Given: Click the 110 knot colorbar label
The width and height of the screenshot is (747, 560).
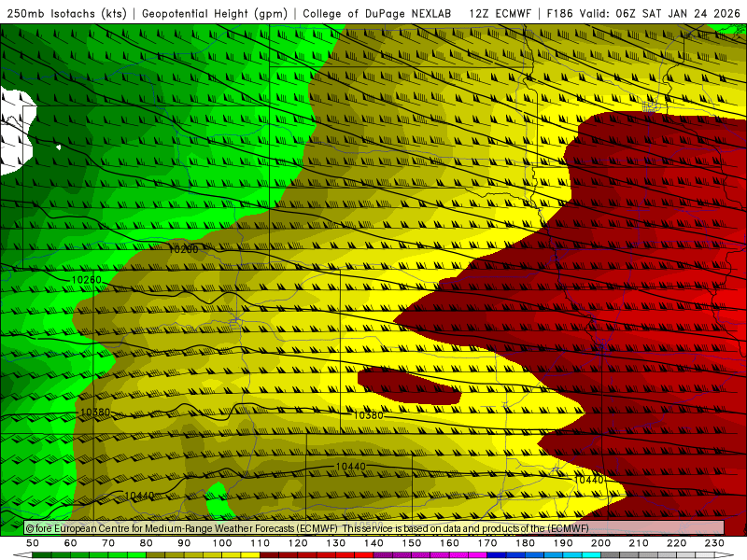Looking at the screenshot, I should [x=261, y=543].
